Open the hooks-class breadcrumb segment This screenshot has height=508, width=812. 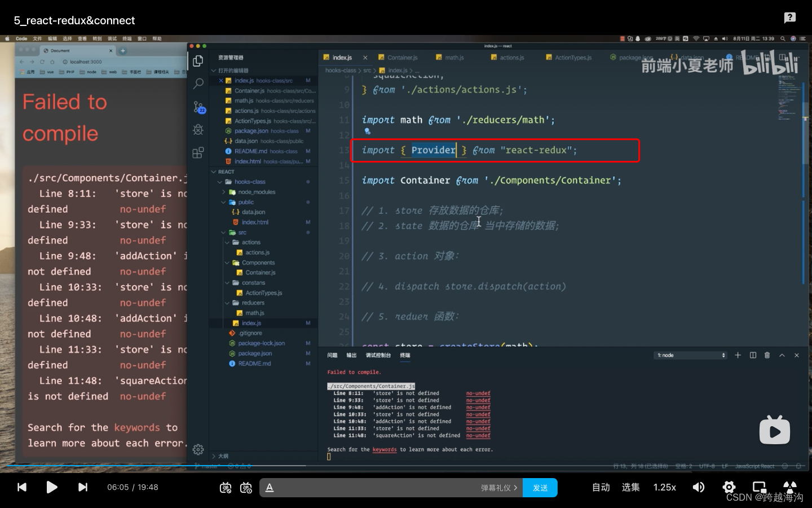[341, 71]
